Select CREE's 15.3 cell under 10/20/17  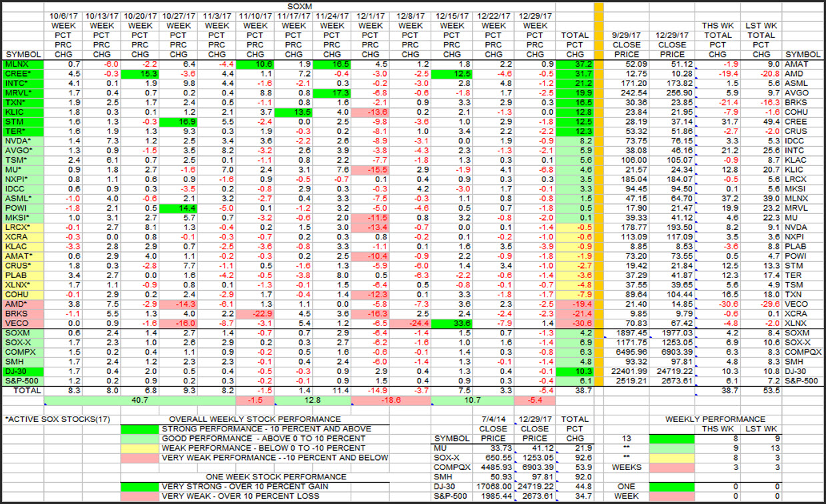pyautogui.click(x=138, y=73)
